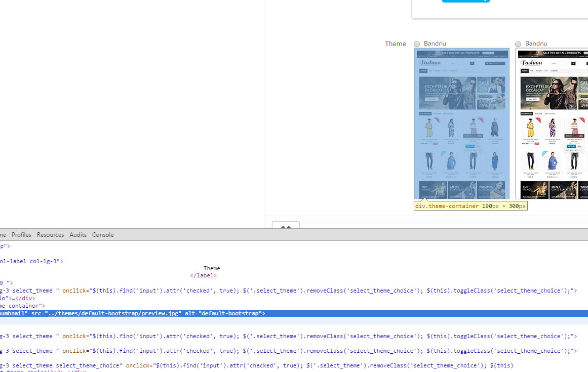
Task: Switch to the Console tab
Action: click(103, 235)
